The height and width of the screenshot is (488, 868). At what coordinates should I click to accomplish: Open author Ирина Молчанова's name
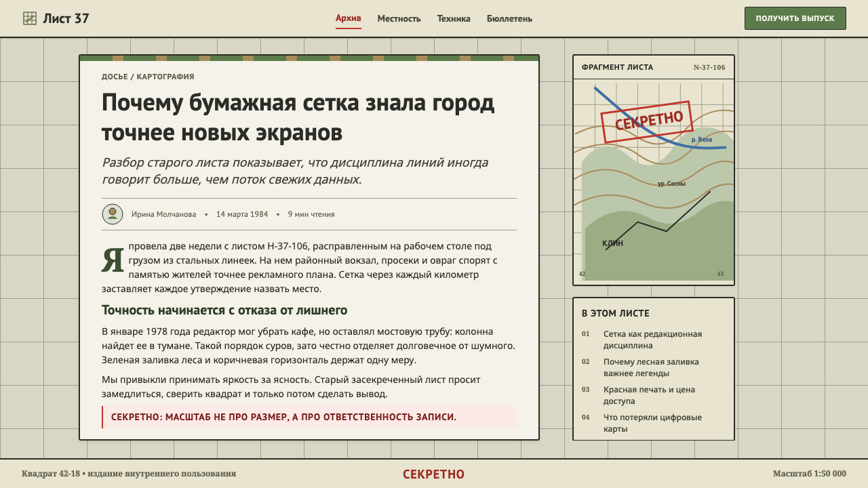click(163, 214)
